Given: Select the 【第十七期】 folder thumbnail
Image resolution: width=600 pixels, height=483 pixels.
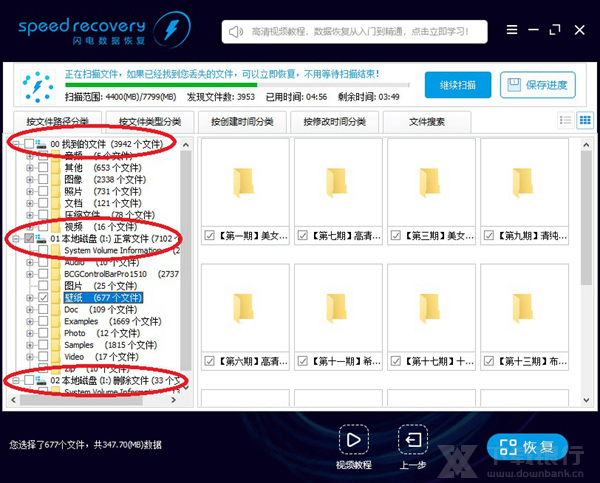Looking at the screenshot, I should [431, 317].
